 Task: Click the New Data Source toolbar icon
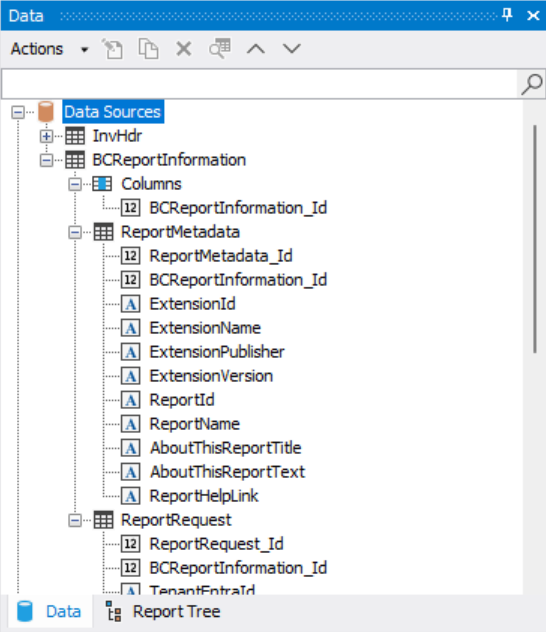tap(112, 49)
